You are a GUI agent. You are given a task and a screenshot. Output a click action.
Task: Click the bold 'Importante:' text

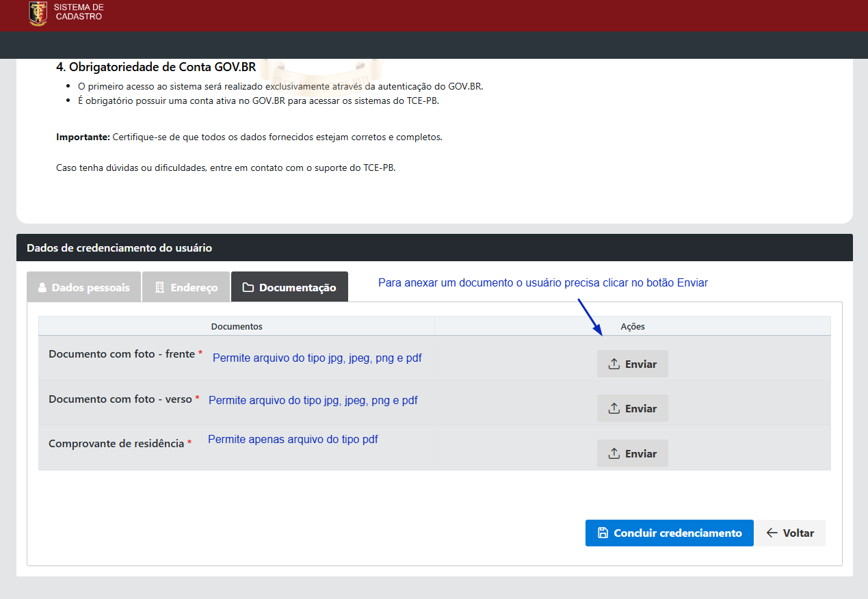83,137
